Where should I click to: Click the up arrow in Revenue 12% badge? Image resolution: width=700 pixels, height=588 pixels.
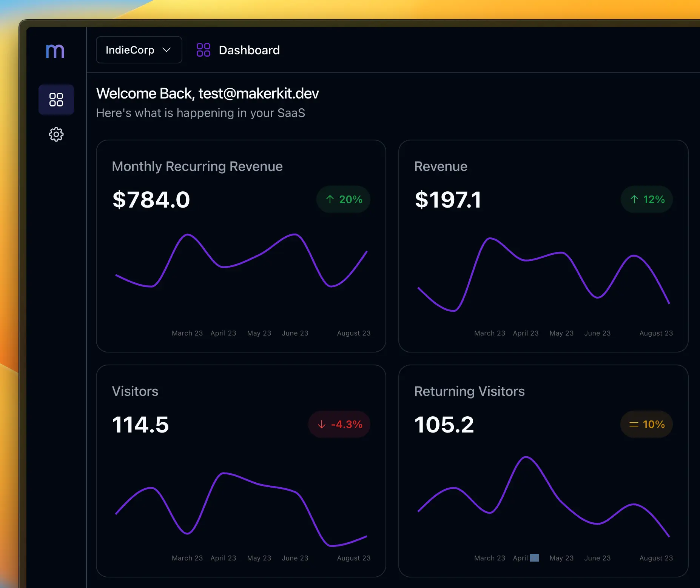633,199
